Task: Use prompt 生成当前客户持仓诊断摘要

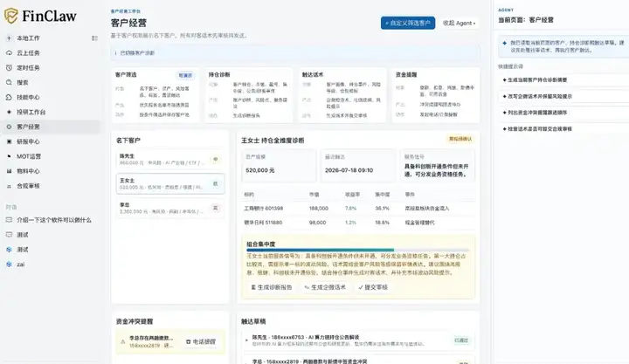Action: (x=563, y=79)
